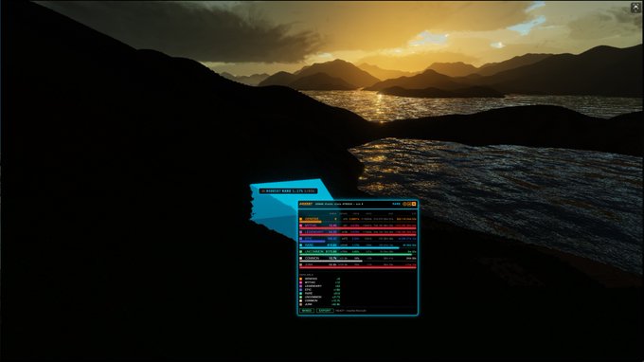Click the pink MYTHIC swatch in the table
This screenshot has height=362, width=644.
point(300,226)
